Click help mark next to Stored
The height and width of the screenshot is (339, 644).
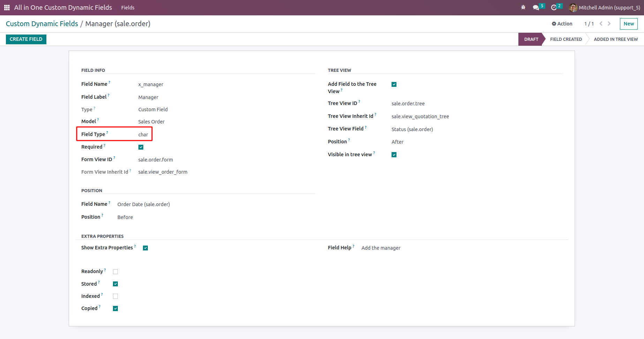coord(99,282)
